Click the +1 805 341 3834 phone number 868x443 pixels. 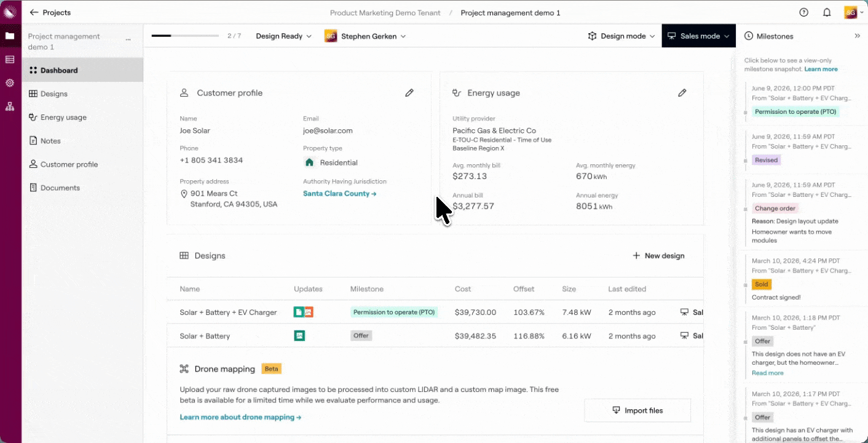pos(211,160)
